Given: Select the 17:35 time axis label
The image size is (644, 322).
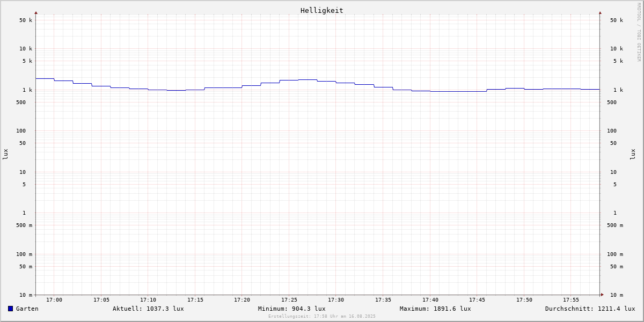Looking at the screenshot, I should [383, 300].
